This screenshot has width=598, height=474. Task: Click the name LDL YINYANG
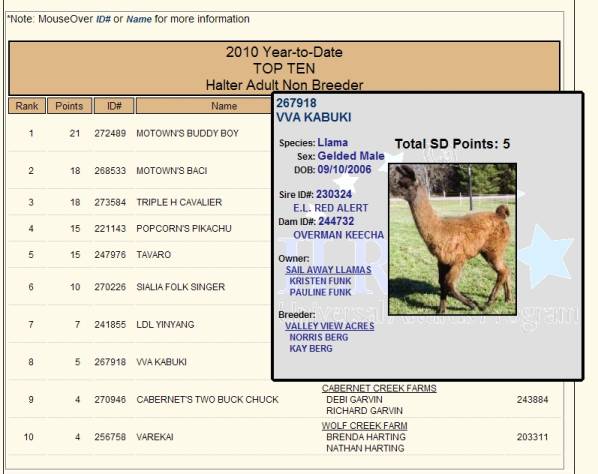click(x=165, y=325)
